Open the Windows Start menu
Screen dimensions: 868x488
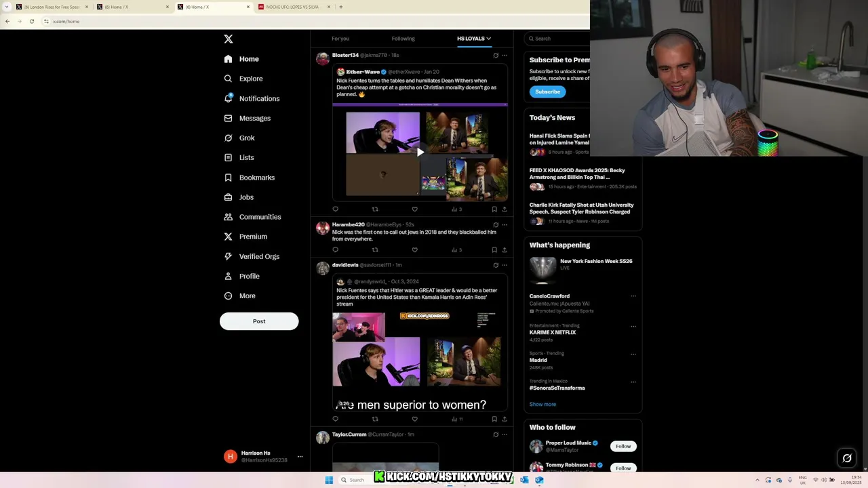329,480
